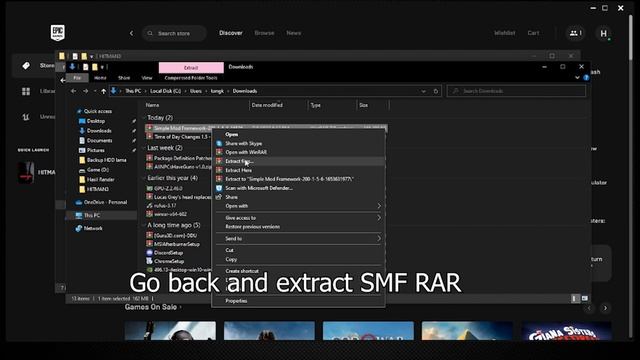Select Network in the navigation pane
Viewport: 640px width, 360px height.
(x=93, y=229)
